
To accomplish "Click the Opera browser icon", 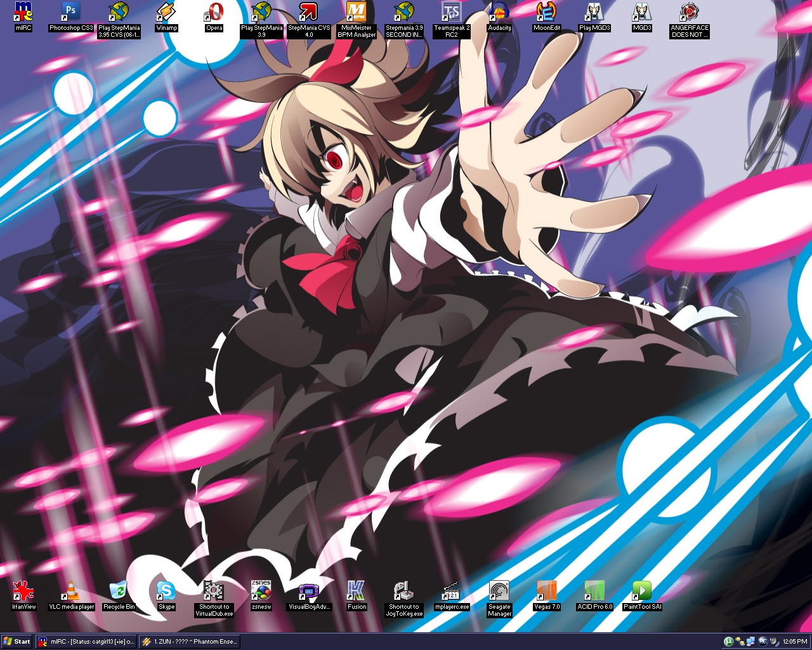I will (214, 12).
